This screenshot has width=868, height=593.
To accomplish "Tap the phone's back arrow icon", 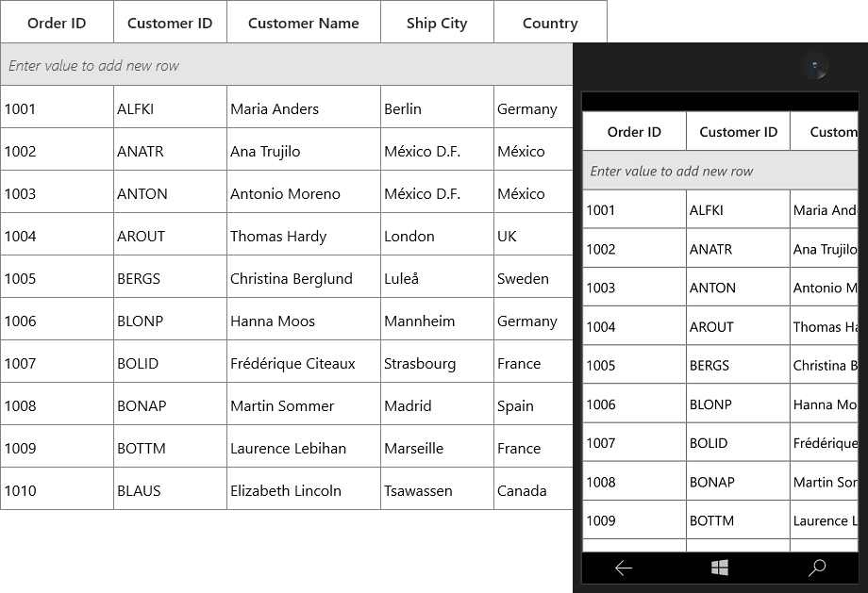I will pos(624,568).
